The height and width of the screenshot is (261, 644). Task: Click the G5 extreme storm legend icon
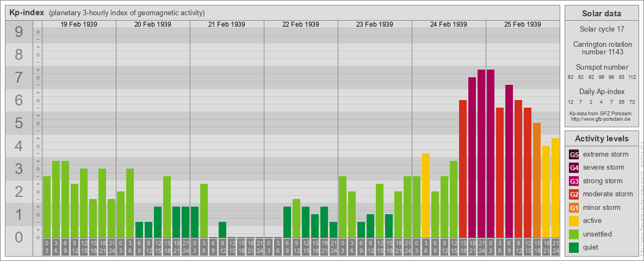[574, 155]
